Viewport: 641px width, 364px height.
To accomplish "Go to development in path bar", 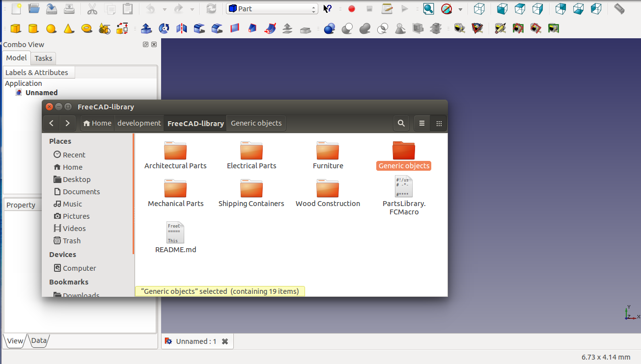I will (139, 123).
